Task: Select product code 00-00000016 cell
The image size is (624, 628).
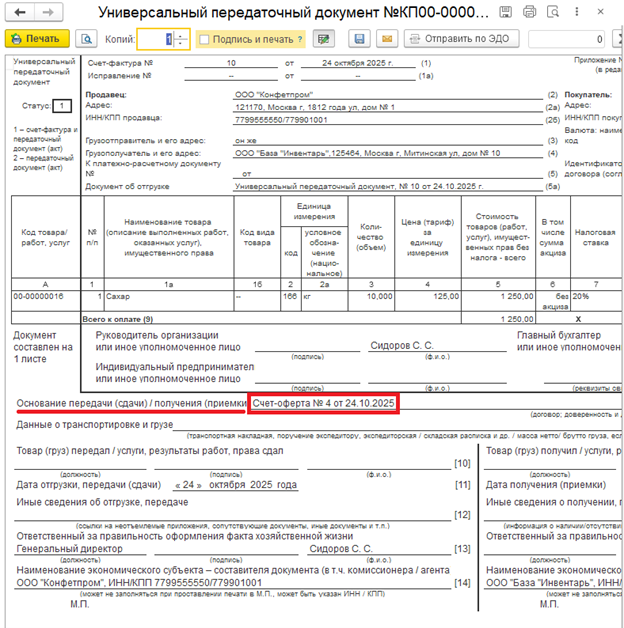Action: coord(46,301)
